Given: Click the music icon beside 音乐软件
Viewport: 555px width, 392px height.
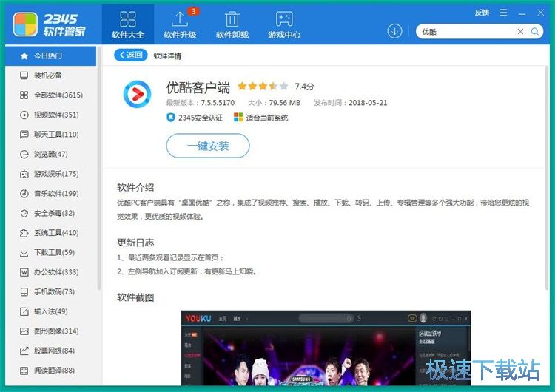Looking at the screenshot, I should pos(24,194).
